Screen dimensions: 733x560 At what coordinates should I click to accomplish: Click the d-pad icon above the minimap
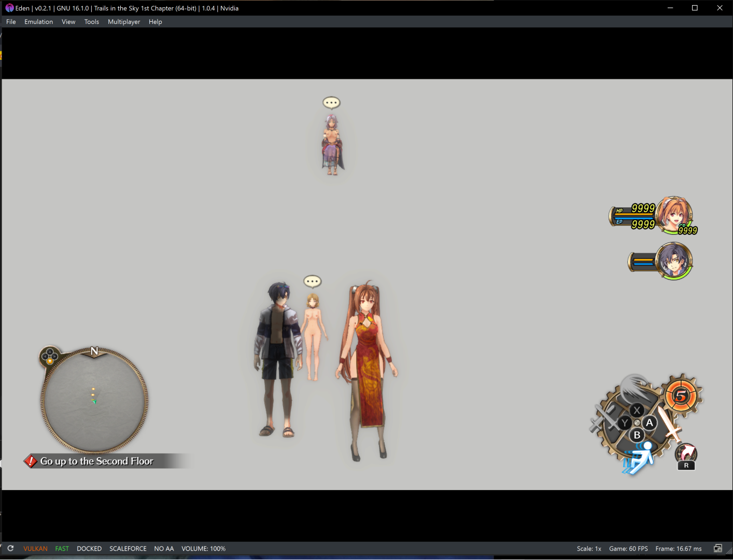50,356
